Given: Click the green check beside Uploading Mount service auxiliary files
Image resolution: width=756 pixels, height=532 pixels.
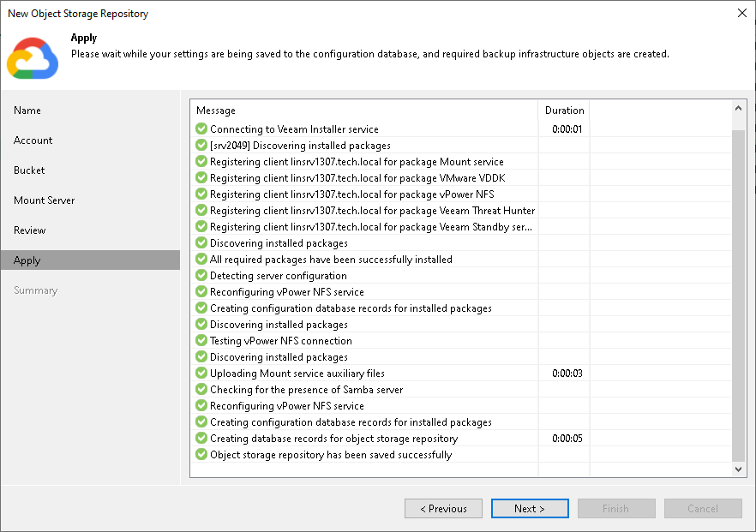Looking at the screenshot, I should (201, 374).
